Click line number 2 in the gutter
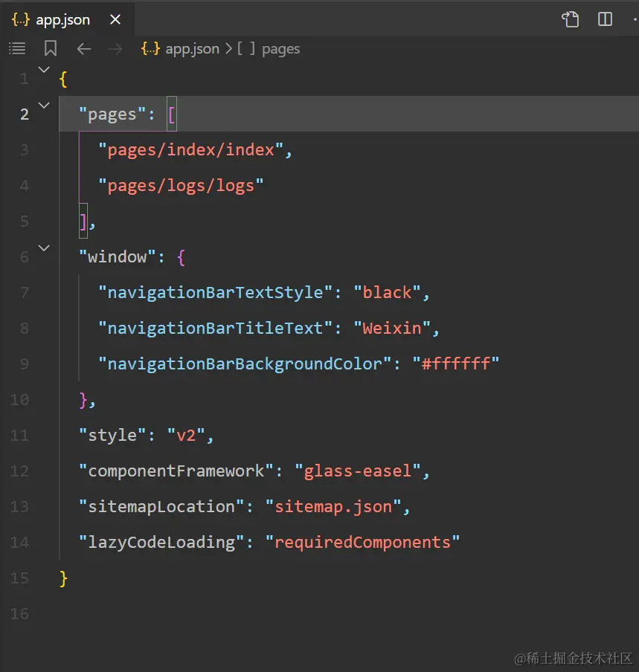Screen dimensions: 639x672 25,114
